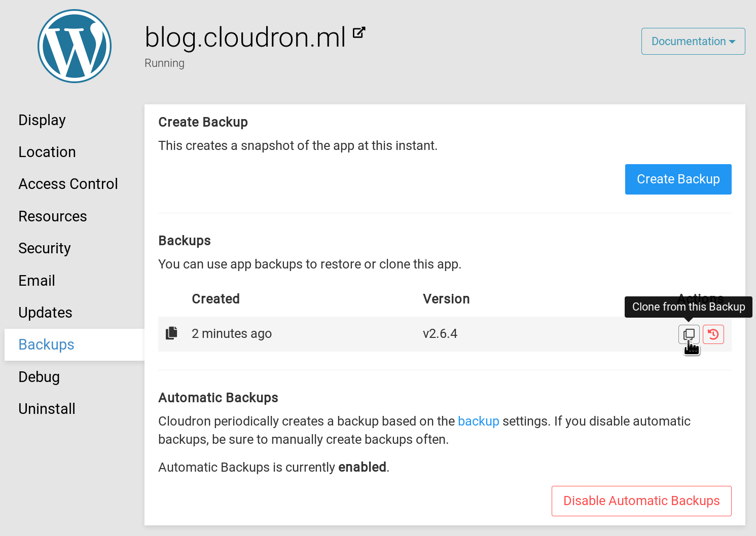The height and width of the screenshot is (536, 756).
Task: Click the Clone from this Backup icon
Action: coord(689,334)
